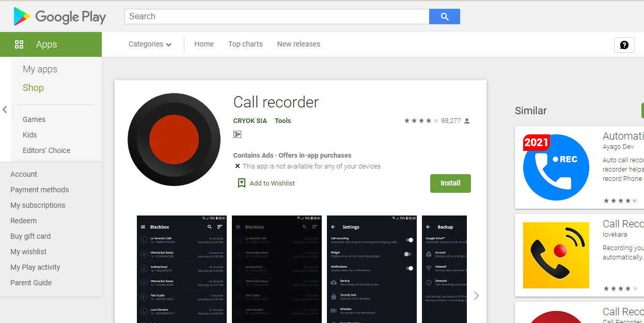Open Account settings link
This screenshot has height=323, width=644.
[x=24, y=174]
